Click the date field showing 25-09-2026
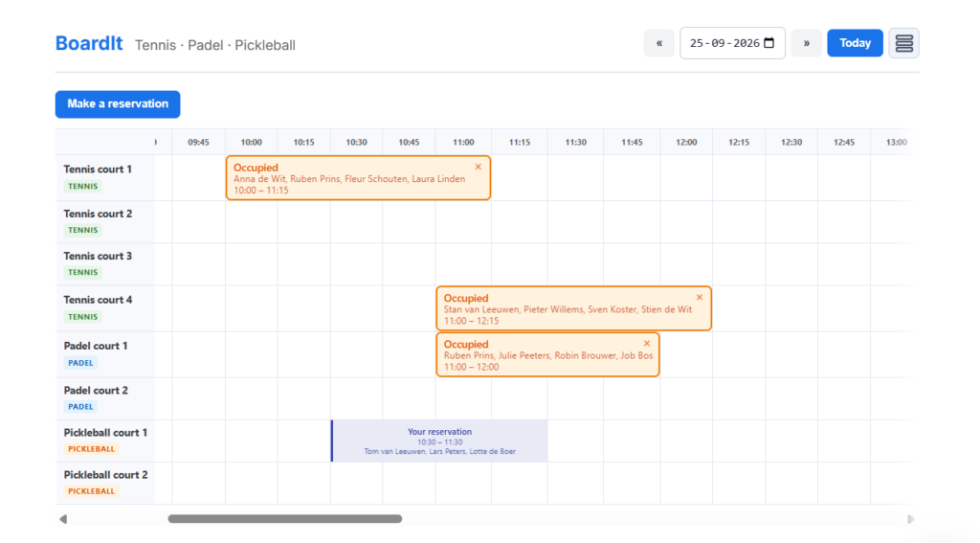 (732, 43)
